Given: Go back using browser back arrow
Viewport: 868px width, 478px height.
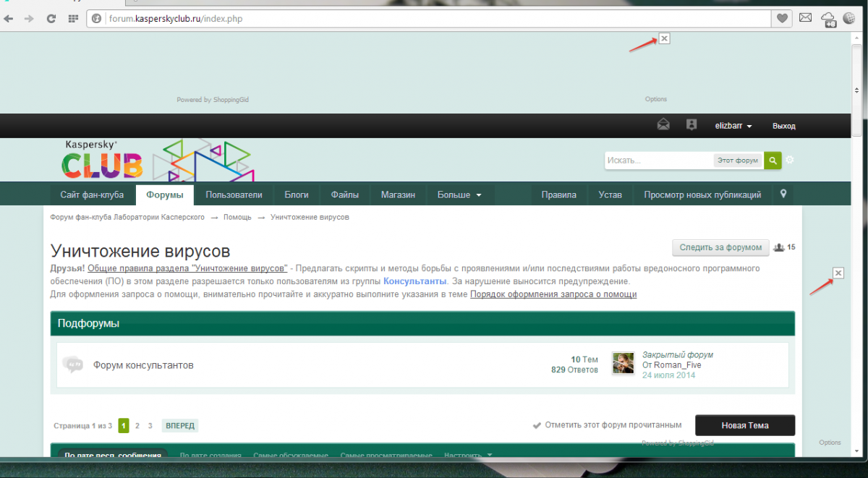Looking at the screenshot, I should [x=8, y=18].
